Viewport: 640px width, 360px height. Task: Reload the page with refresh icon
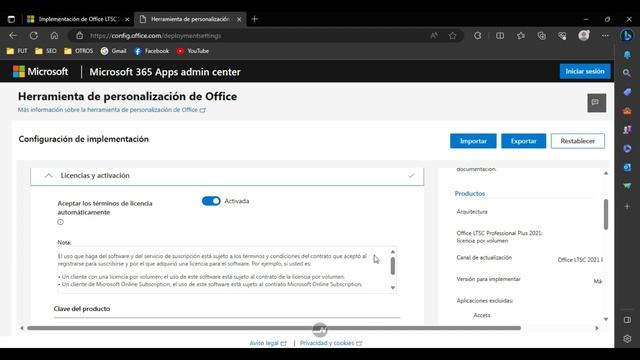33,36
